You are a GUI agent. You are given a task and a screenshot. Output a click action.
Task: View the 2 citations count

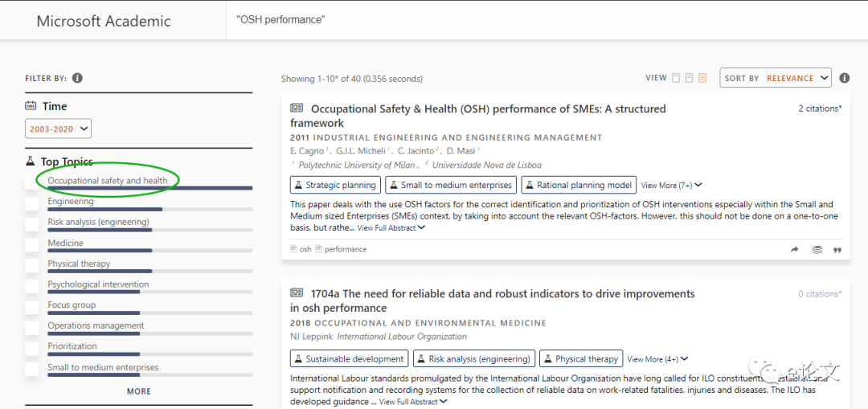click(x=820, y=108)
